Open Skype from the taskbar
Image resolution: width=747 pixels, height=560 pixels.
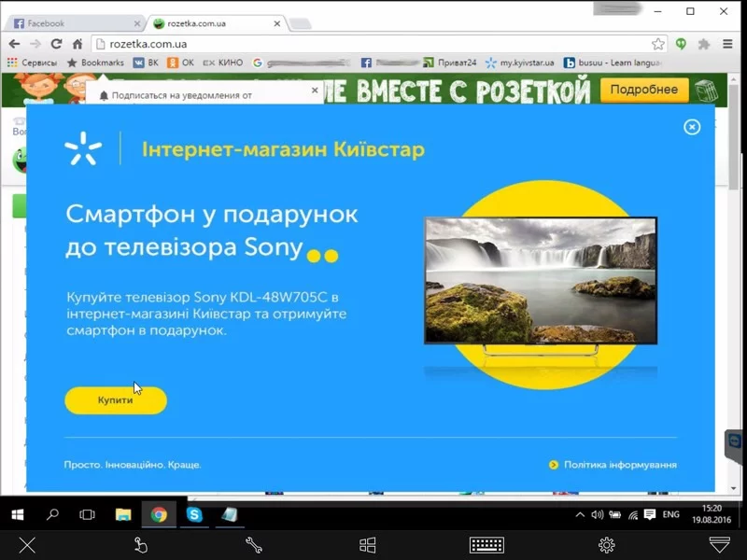pos(194,514)
